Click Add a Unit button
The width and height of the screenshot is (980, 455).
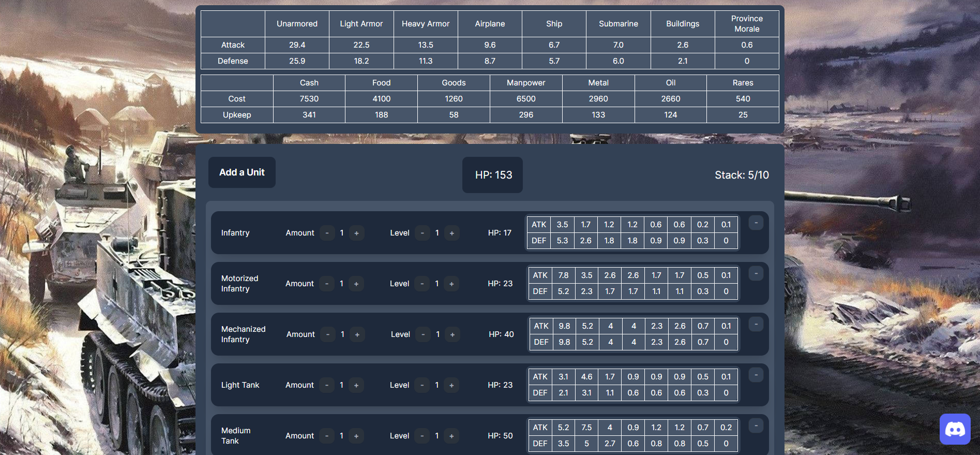click(x=242, y=172)
